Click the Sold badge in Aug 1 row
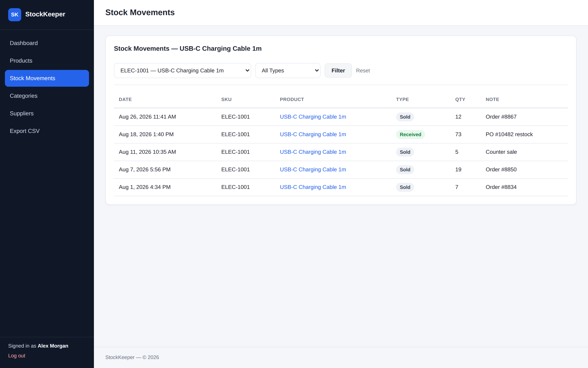Image resolution: width=588 pixels, height=368 pixels. (x=405, y=187)
